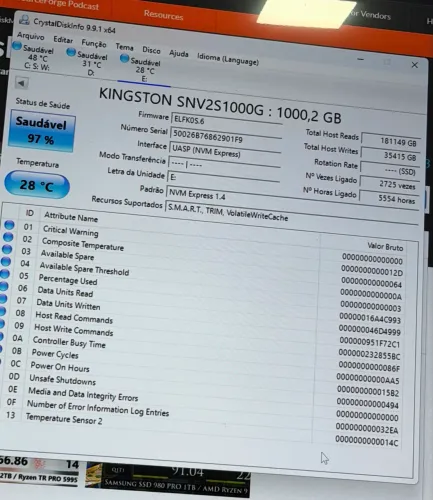433x500 pixels.
Task: Click the 28 °C temperature button
Action: click(37, 185)
